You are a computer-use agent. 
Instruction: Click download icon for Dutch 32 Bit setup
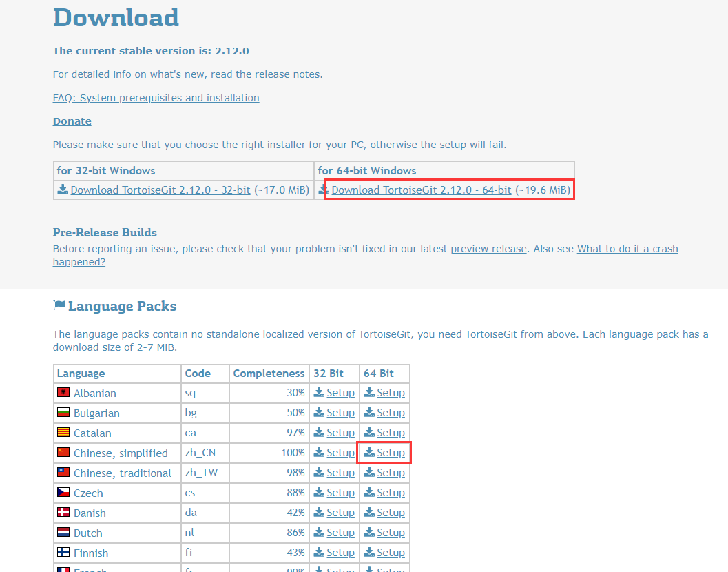[319, 532]
